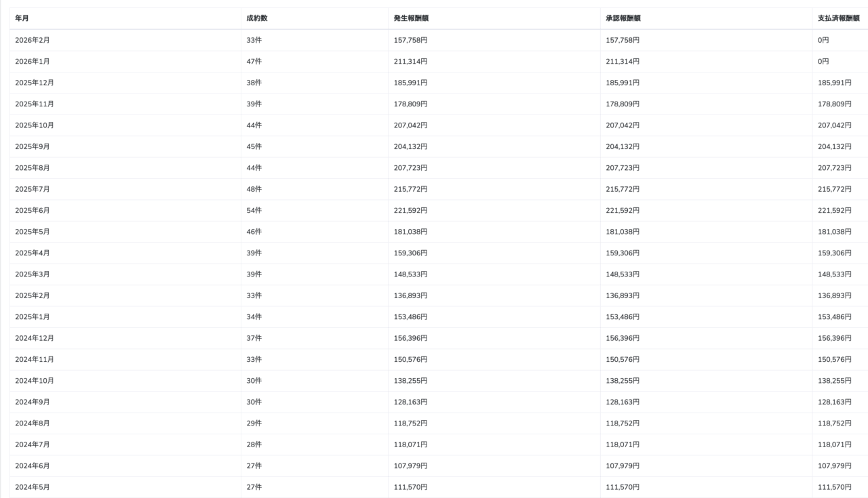The image size is (868, 498).
Task: Select 承認報酬額 value for 2025年1月
Action: tap(623, 316)
